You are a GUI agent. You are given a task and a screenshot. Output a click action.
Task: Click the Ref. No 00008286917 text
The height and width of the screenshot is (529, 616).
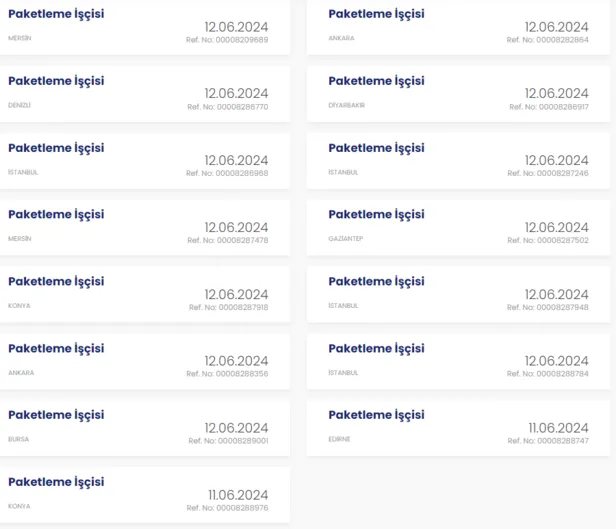549,106
